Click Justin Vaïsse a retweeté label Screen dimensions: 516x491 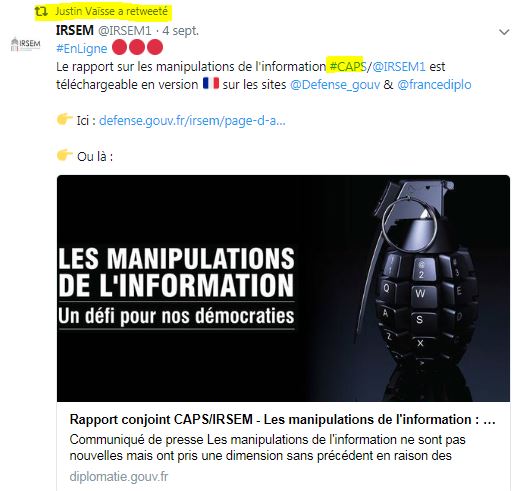point(111,11)
